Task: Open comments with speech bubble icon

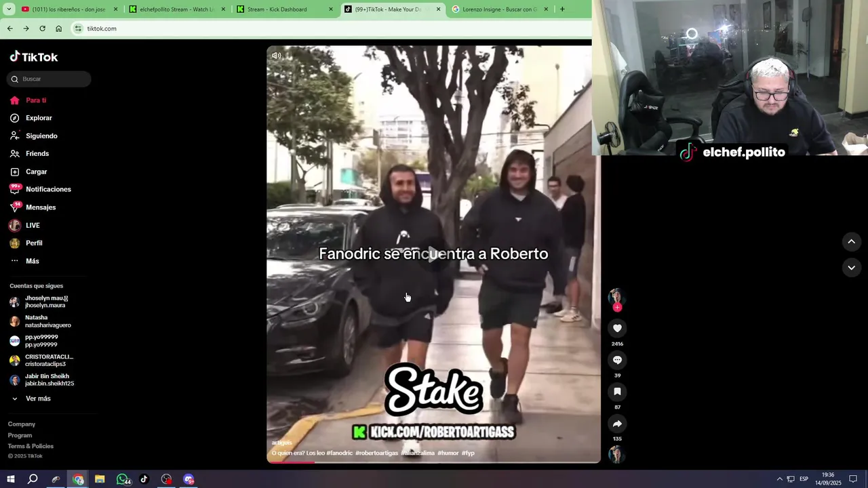Action: coord(617,361)
